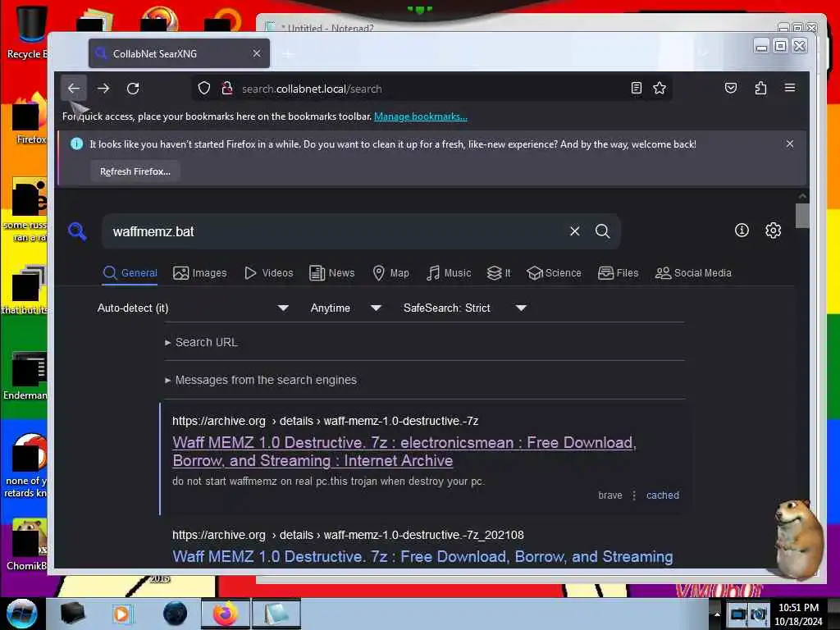Open the tracking protection shield icon
840x630 pixels.
click(204, 89)
